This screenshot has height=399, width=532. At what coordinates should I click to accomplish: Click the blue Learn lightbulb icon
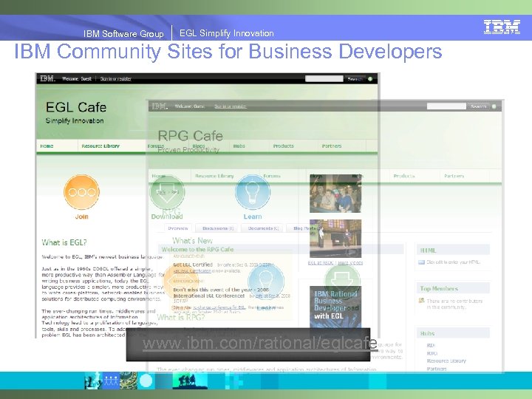click(x=253, y=192)
